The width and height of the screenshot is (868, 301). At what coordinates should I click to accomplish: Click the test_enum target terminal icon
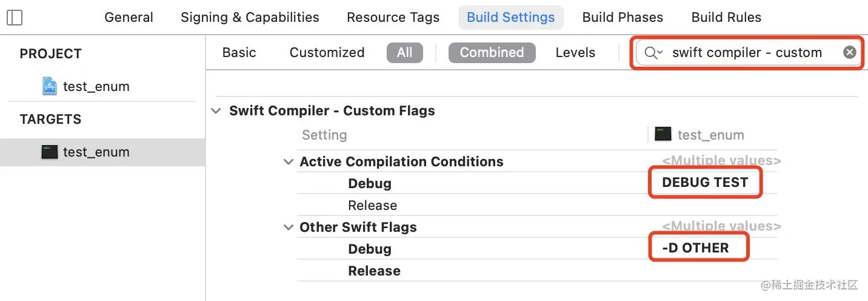50,152
